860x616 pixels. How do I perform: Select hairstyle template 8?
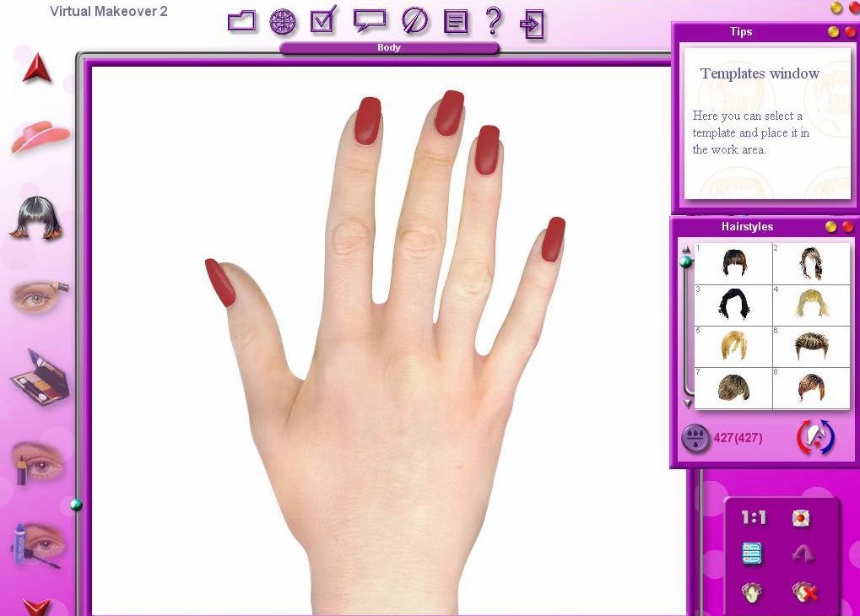click(x=811, y=388)
